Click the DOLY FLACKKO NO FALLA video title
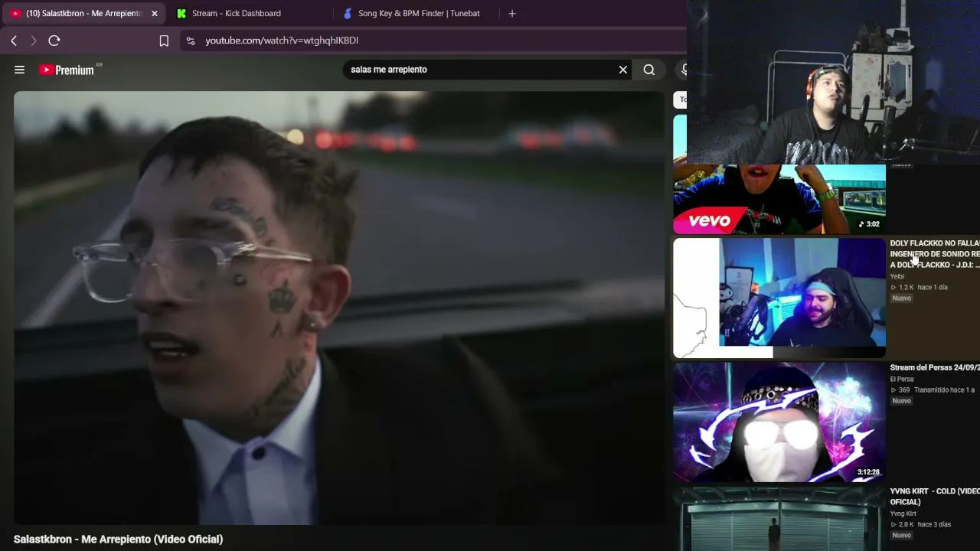 pos(935,254)
